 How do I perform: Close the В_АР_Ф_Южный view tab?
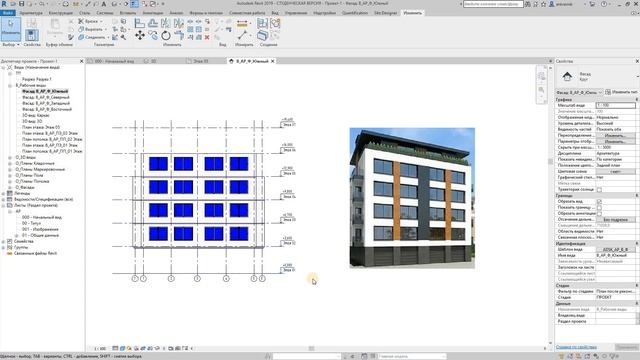273,61
